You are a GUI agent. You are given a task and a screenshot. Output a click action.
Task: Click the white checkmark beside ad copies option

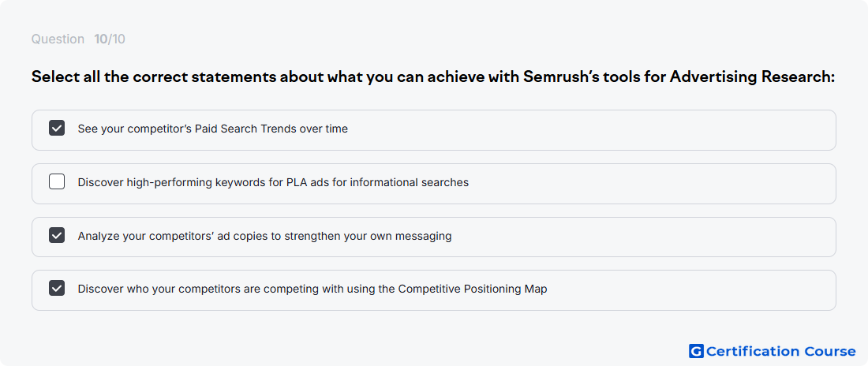(x=57, y=235)
